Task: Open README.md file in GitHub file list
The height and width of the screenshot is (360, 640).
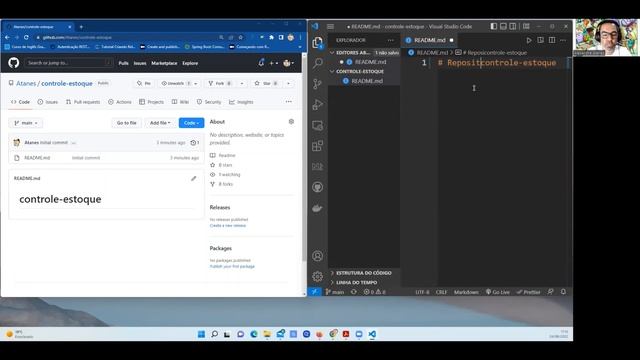Action: click(37, 158)
